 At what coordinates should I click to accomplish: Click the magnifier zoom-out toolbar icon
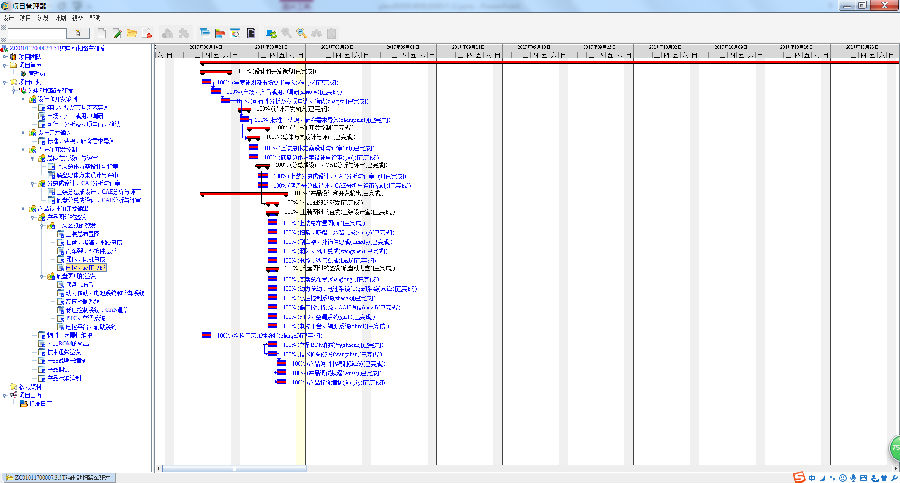tap(301, 33)
